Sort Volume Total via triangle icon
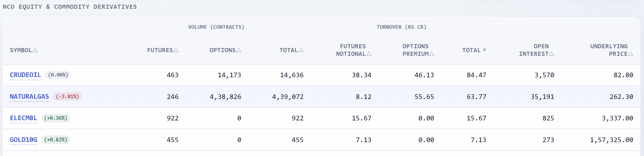 point(301,50)
